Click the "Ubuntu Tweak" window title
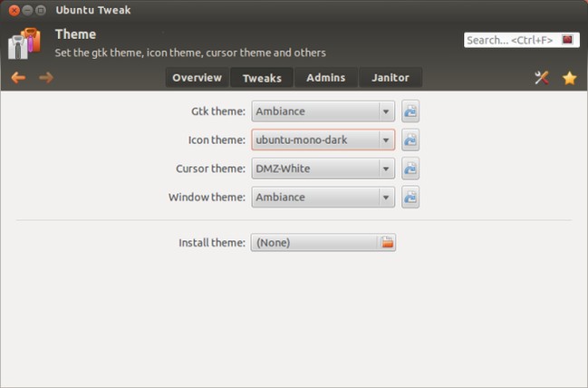Image resolution: width=588 pixels, height=388 pixels. [x=93, y=10]
